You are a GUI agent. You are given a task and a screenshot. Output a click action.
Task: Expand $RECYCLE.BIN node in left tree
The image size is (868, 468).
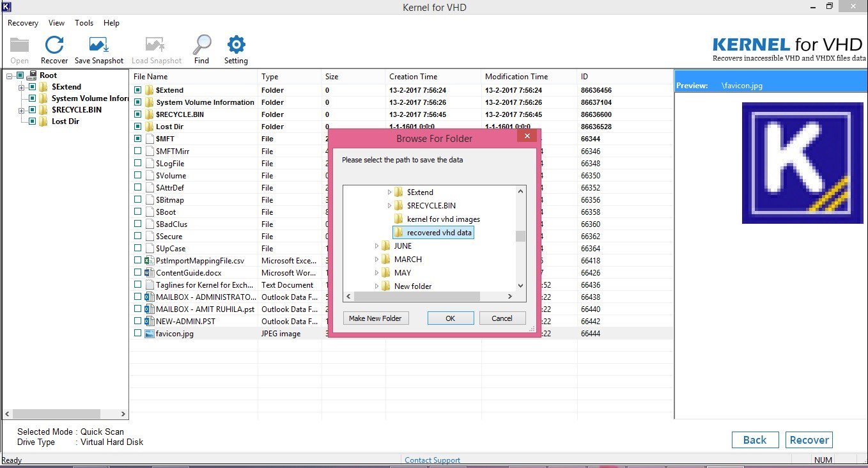(22, 110)
